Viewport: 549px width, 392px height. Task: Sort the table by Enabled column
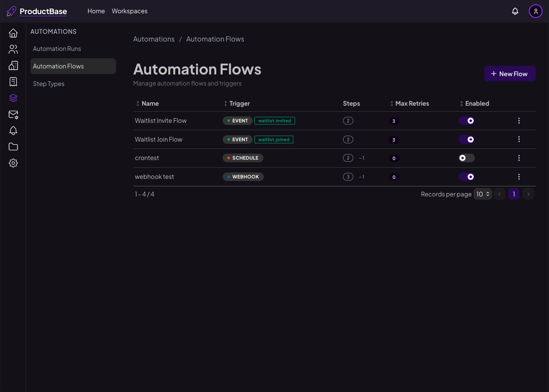click(474, 104)
